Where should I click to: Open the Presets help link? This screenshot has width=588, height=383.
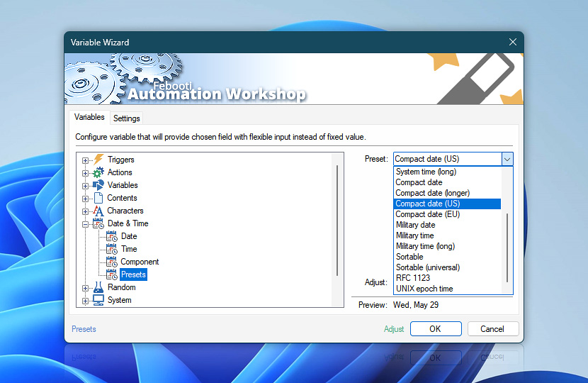tap(84, 329)
